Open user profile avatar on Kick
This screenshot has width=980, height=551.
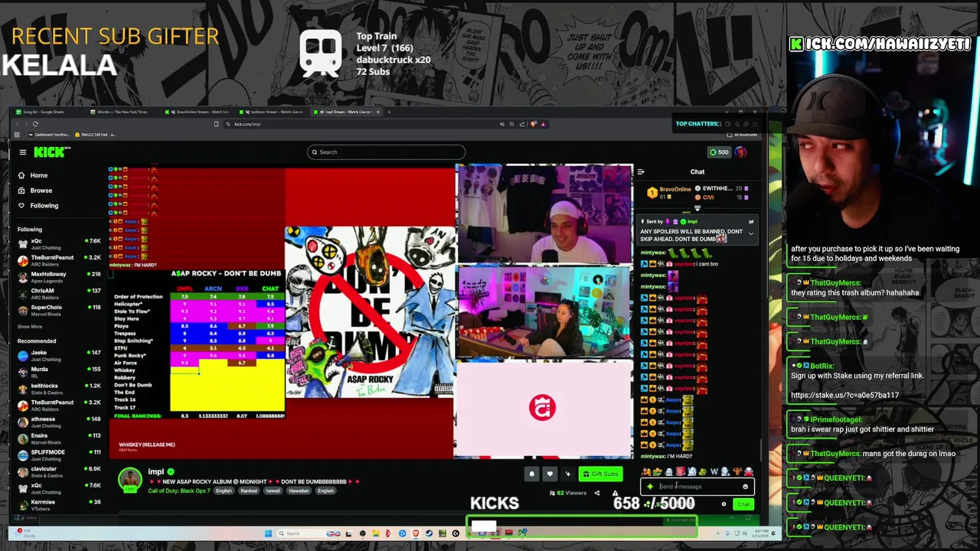[x=740, y=152]
